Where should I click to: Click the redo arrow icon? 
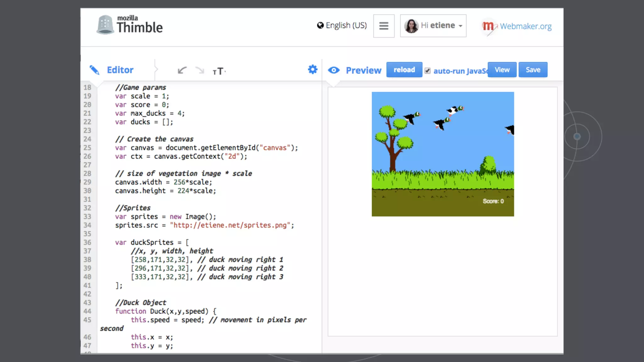(200, 70)
